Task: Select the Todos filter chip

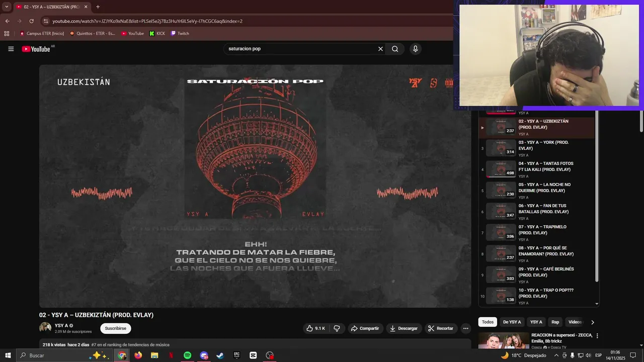Action: [x=488, y=322]
